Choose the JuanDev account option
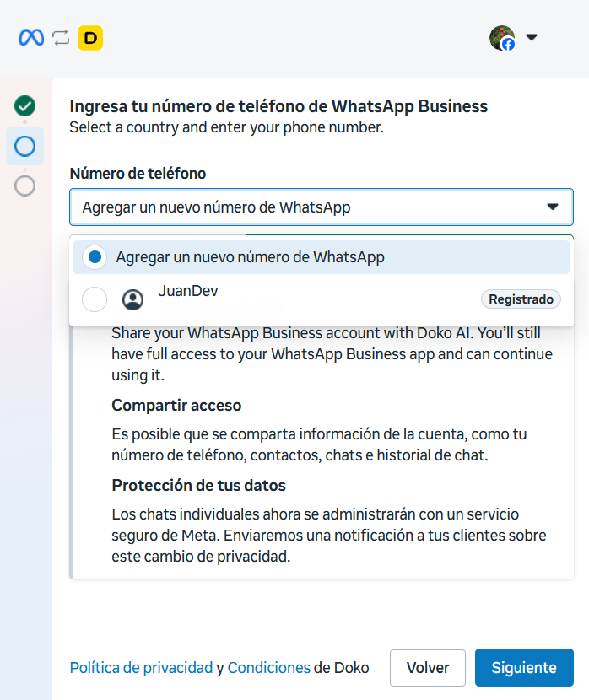 click(322, 299)
